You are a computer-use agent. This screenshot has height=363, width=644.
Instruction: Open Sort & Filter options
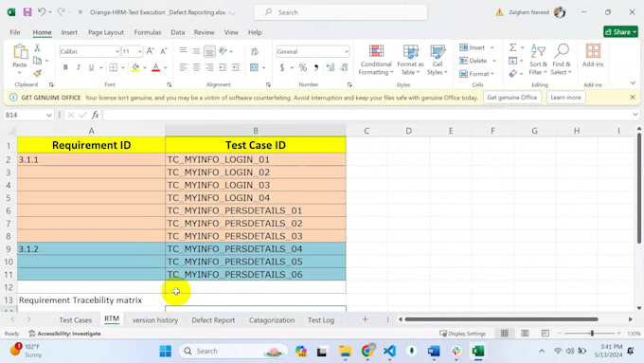(x=538, y=60)
